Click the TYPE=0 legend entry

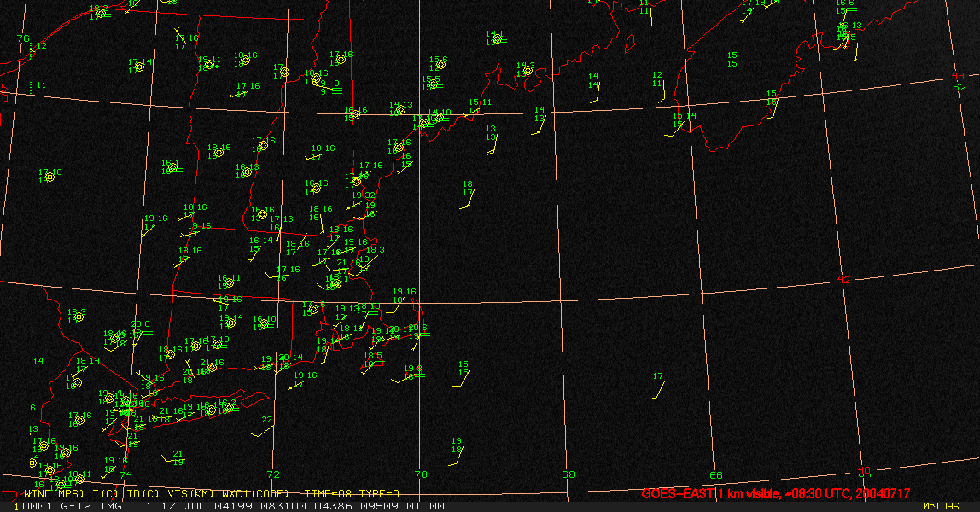tap(379, 494)
